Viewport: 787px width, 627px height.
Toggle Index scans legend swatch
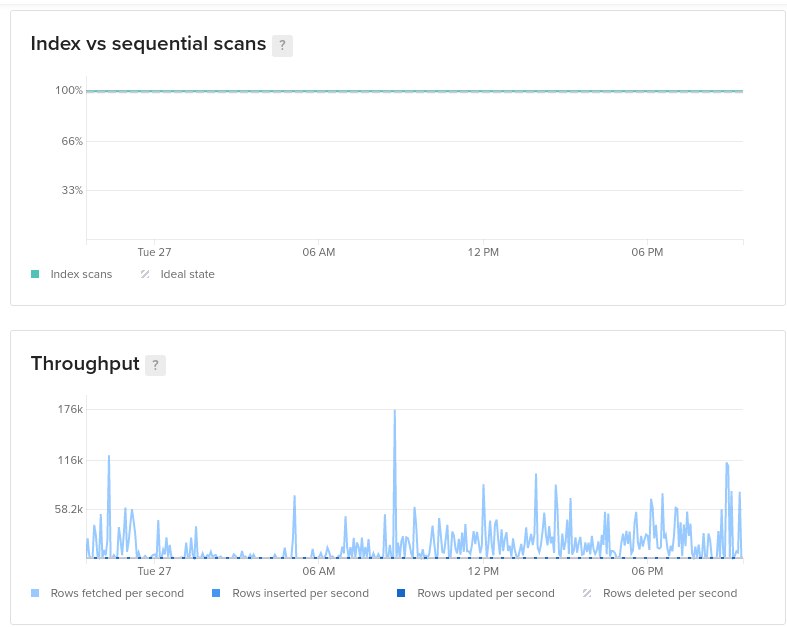tap(35, 274)
